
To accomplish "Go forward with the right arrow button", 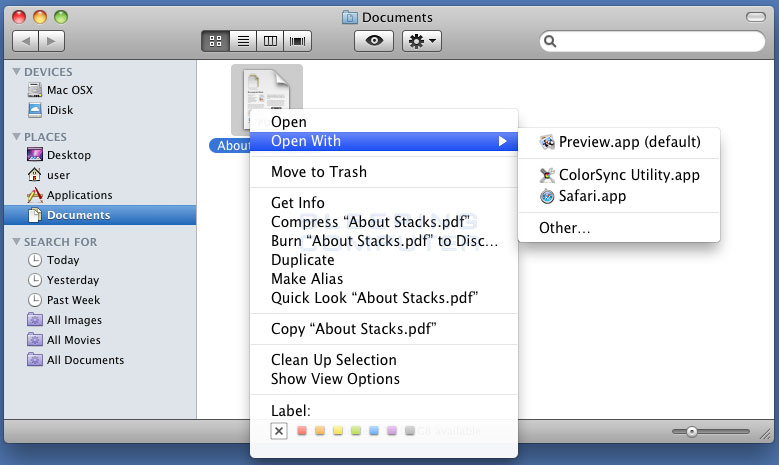I will pos(52,41).
